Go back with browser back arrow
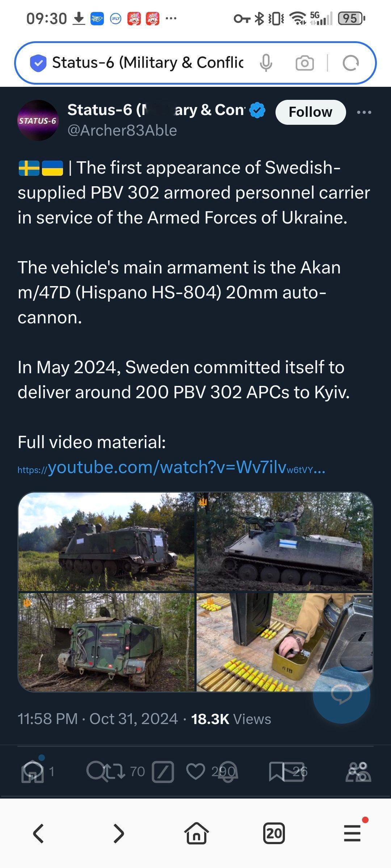The height and width of the screenshot is (868, 391). coord(39,833)
